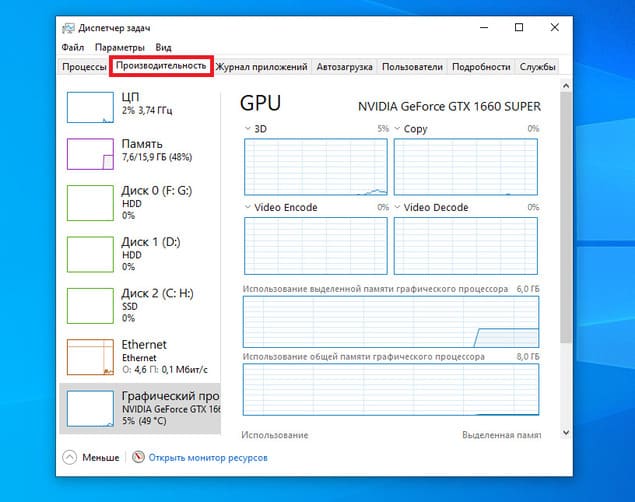This screenshot has height=502, width=635.
Task: Click the resource monitor icon
Action: coord(138,457)
